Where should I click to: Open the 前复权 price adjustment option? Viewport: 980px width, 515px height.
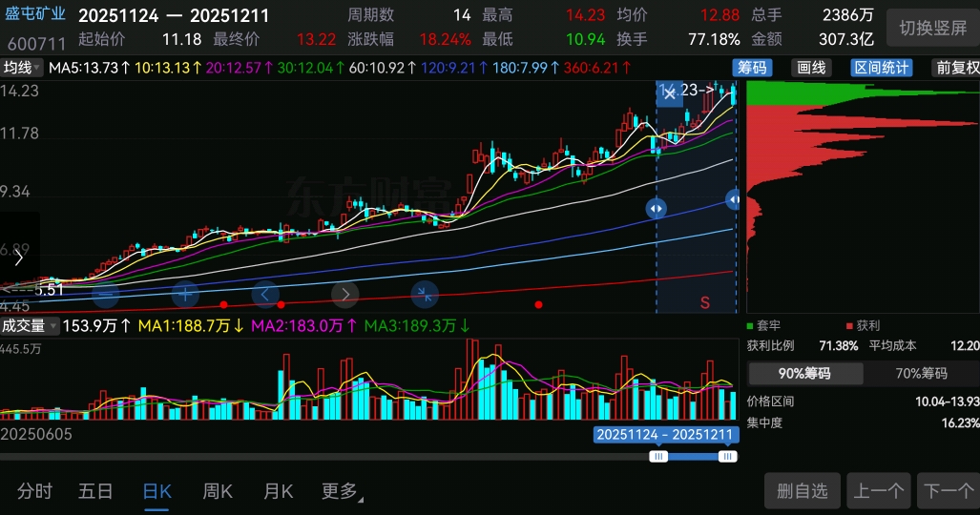955,68
